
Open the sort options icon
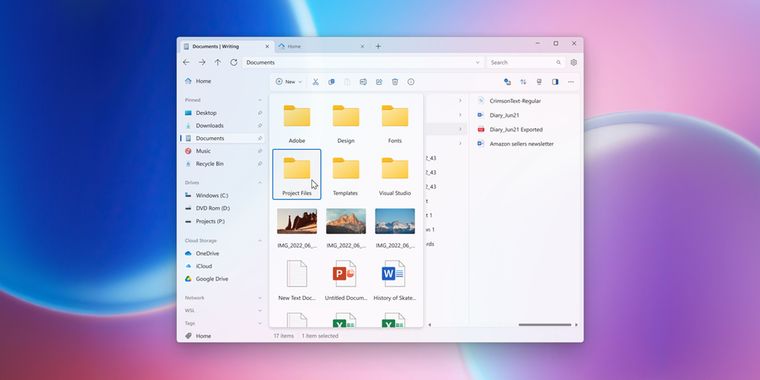point(523,82)
